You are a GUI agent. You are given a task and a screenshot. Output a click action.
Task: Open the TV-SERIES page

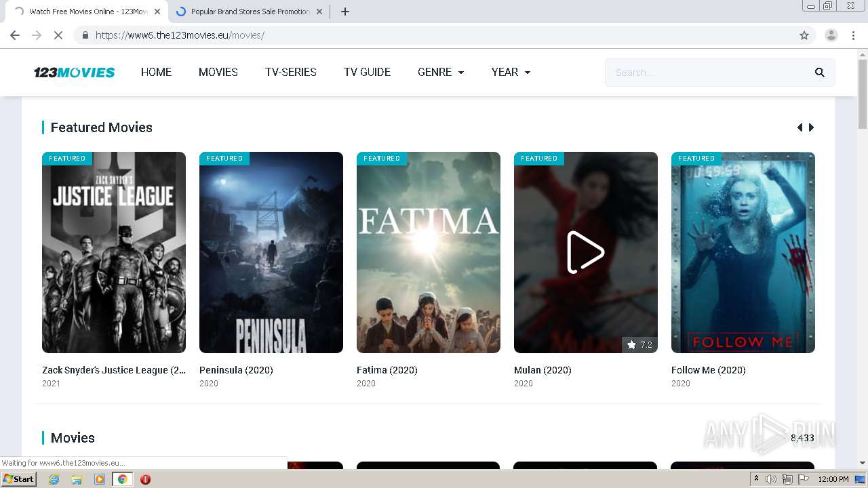point(290,72)
